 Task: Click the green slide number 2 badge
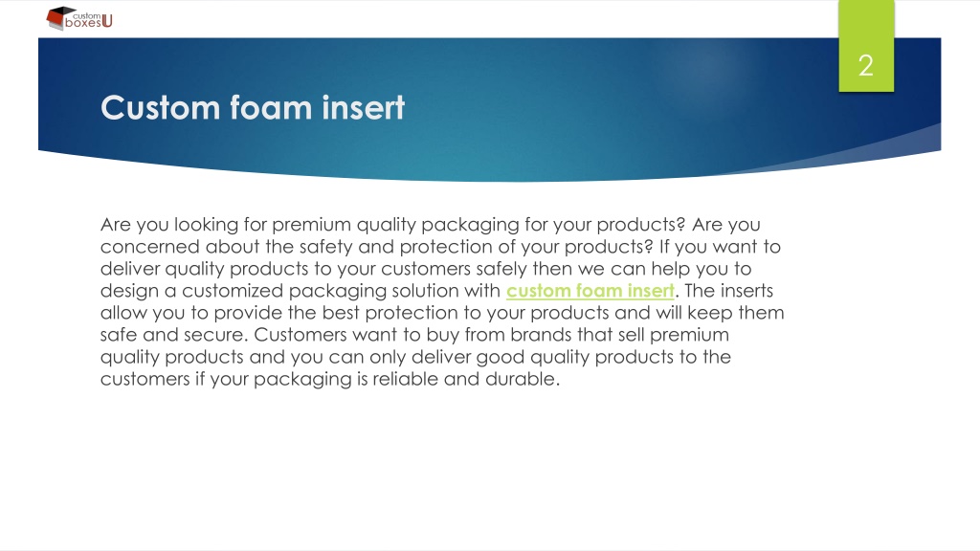pos(865,46)
